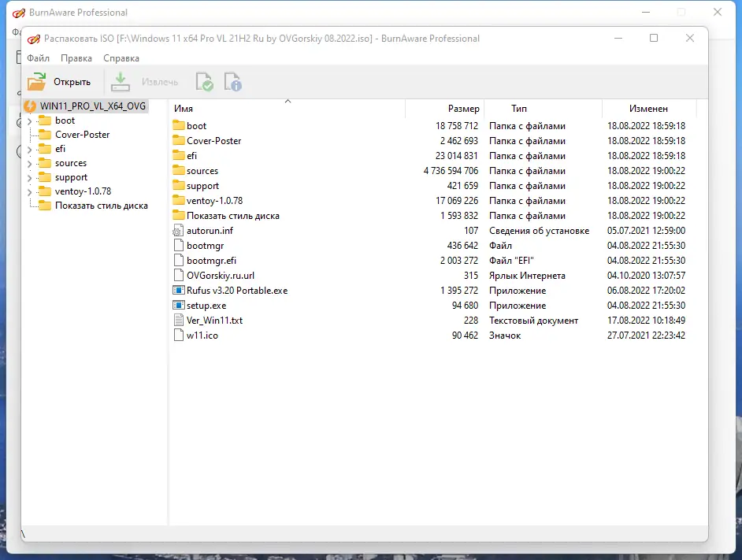Expand the sources node in tree

tap(29, 164)
